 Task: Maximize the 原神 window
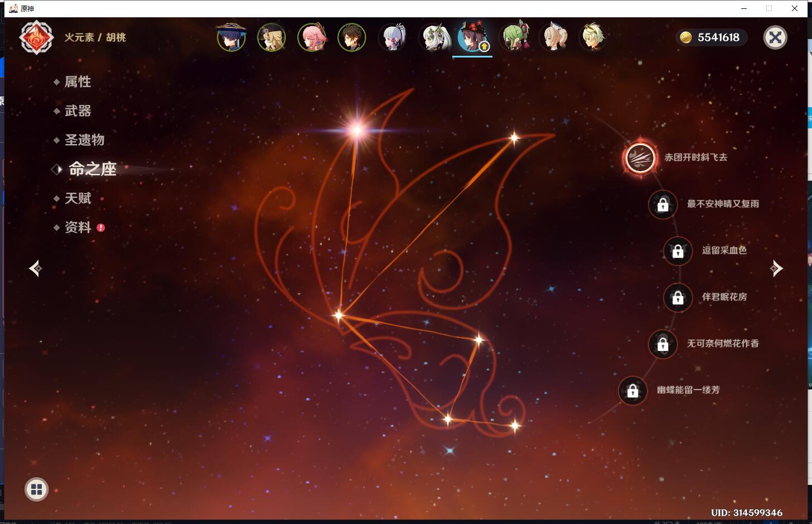click(769, 8)
